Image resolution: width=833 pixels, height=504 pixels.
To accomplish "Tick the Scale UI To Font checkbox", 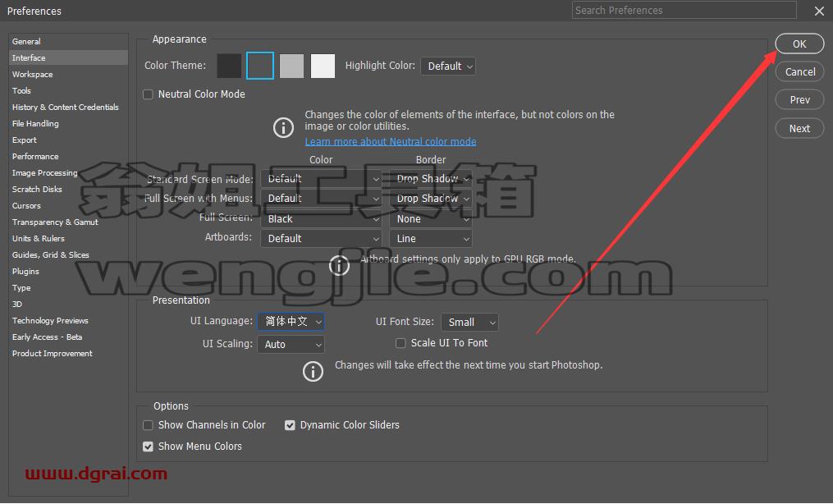I will (x=400, y=344).
